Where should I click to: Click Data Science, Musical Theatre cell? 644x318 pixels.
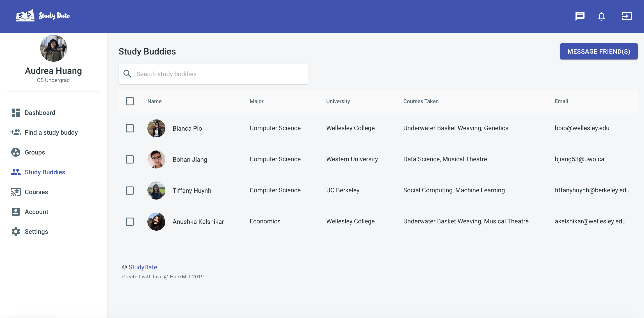[445, 159]
